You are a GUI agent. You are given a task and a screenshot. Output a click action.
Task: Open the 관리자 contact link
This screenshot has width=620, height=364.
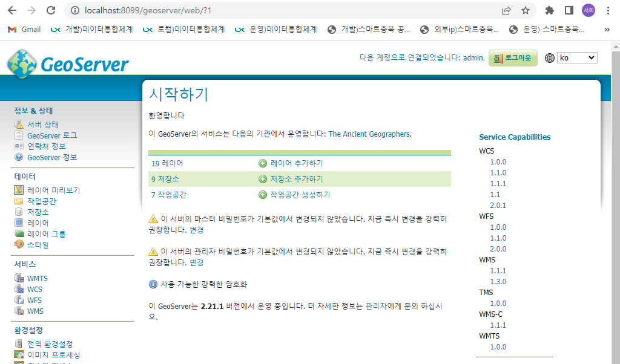(x=376, y=306)
